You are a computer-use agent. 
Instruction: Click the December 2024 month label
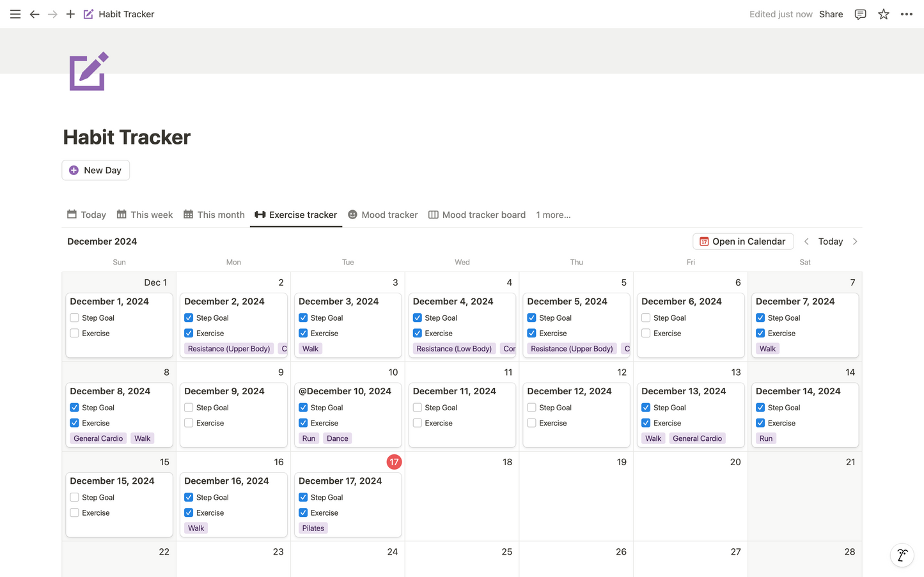pos(102,242)
